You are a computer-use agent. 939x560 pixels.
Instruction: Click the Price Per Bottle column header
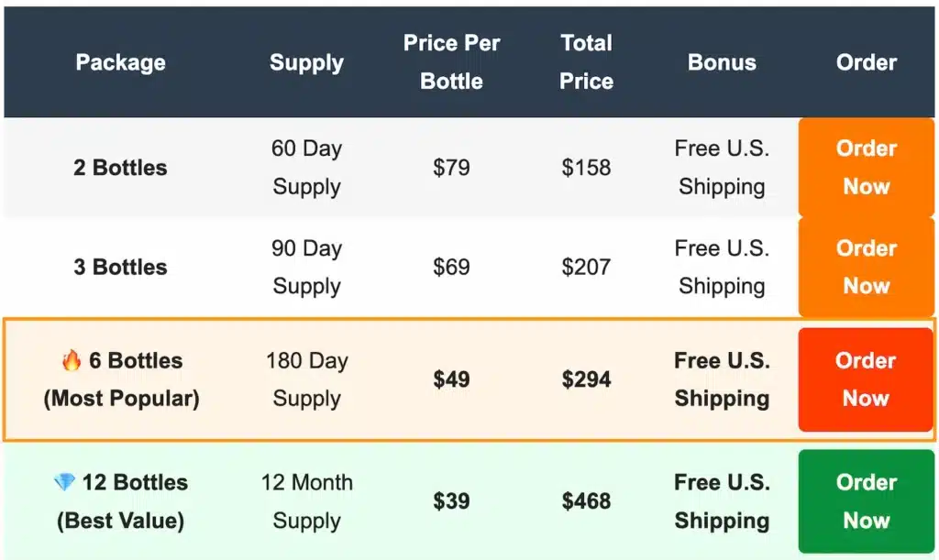pyautogui.click(x=451, y=61)
